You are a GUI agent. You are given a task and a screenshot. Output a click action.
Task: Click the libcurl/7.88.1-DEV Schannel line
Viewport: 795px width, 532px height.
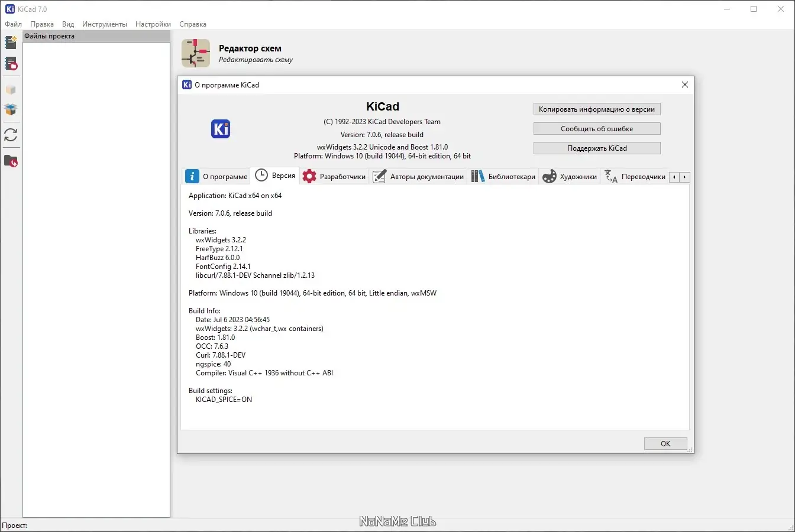click(256, 275)
